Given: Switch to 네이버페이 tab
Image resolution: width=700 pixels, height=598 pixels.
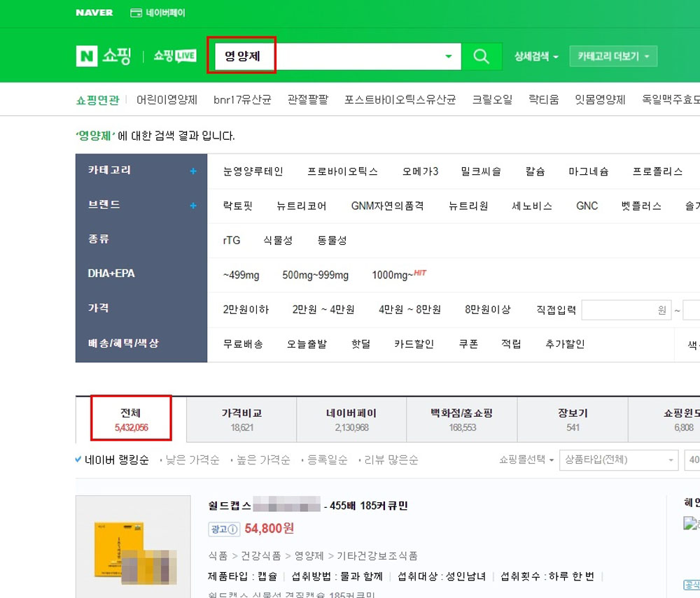Looking at the screenshot, I should (x=352, y=419).
